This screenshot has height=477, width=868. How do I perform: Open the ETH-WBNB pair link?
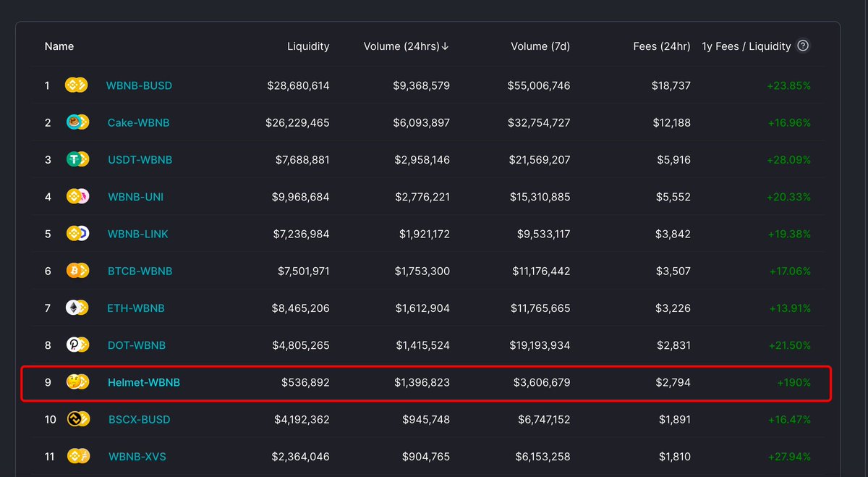click(136, 308)
